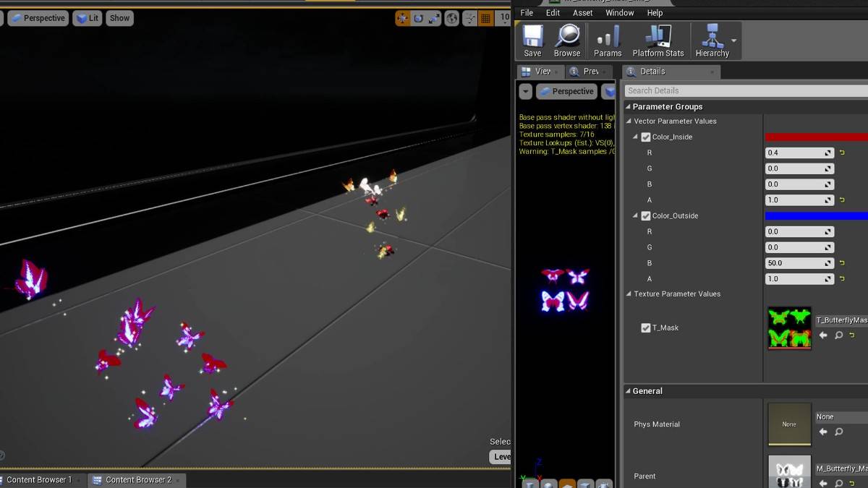
Task: Toggle the grid snapping icon in the viewport
Action: point(486,18)
